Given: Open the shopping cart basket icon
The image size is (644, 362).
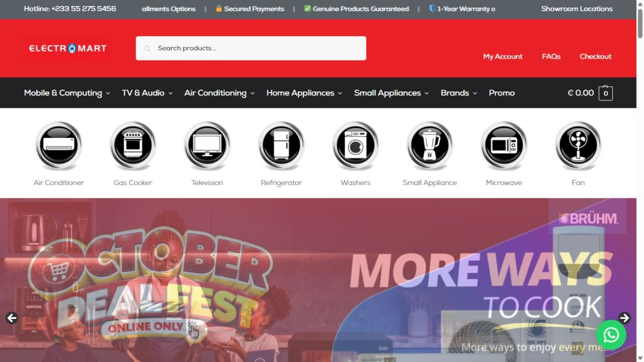Looking at the screenshot, I should click(606, 93).
